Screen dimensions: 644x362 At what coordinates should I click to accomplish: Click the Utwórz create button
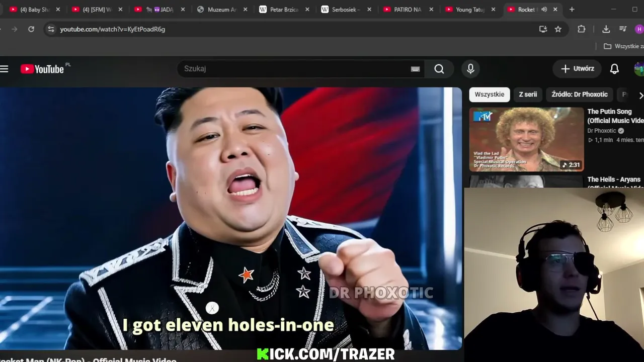click(x=577, y=69)
